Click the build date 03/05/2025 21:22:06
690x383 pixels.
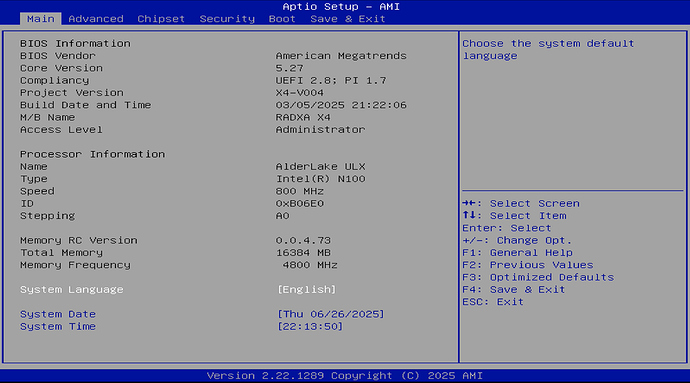click(341, 105)
